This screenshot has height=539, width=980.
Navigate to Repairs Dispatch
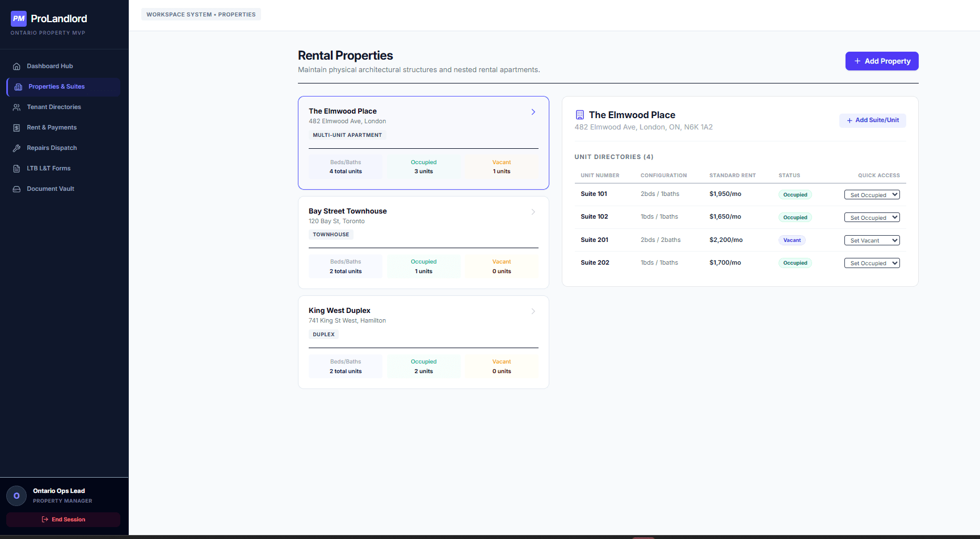click(x=64, y=148)
